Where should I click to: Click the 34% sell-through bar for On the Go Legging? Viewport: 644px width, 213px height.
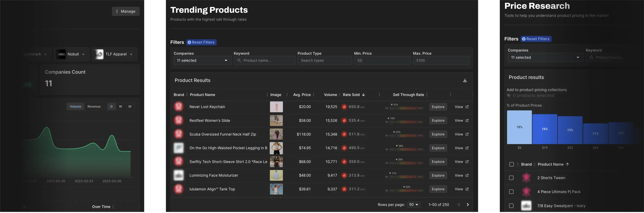[x=404, y=150]
